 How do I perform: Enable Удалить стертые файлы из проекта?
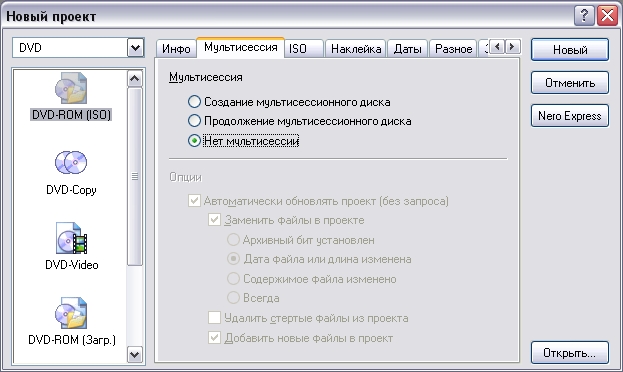pyautogui.click(x=215, y=318)
